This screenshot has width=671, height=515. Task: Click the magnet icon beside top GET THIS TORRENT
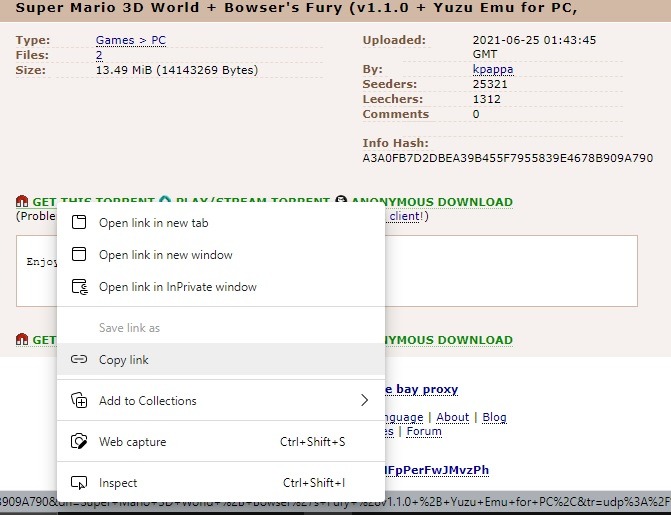22,202
